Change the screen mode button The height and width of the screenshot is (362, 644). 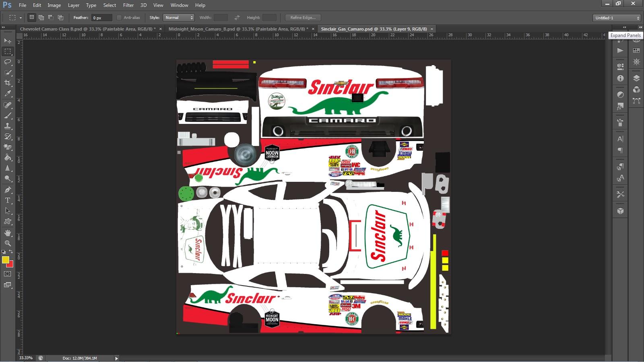click(8, 285)
